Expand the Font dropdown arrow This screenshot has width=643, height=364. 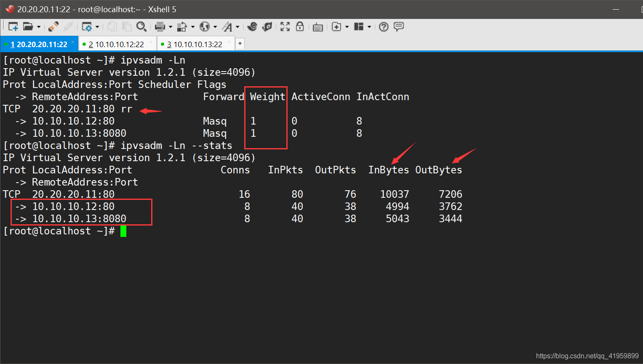pos(237,27)
